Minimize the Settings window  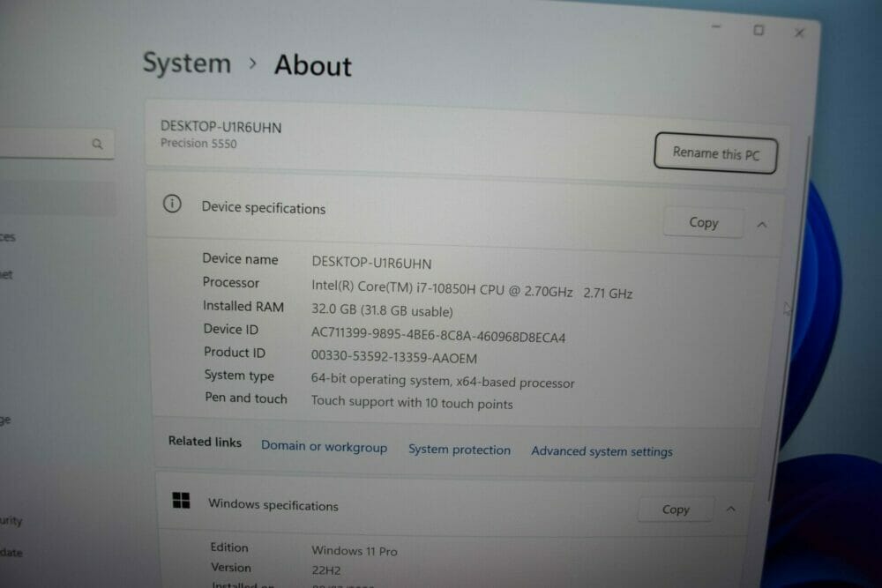pyautogui.click(x=716, y=26)
